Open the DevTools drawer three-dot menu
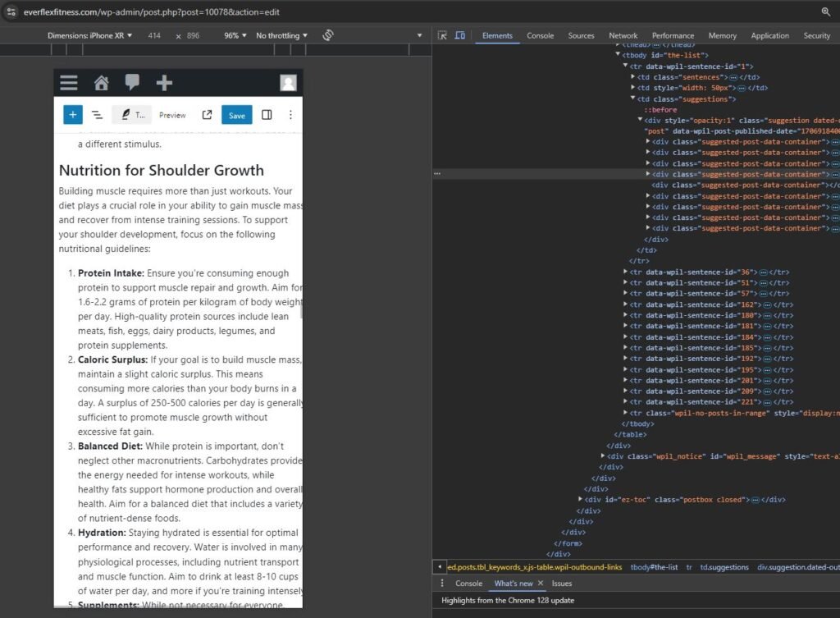 442,584
